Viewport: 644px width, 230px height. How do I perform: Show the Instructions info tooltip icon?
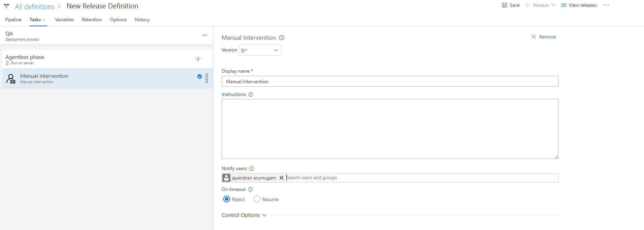pyautogui.click(x=251, y=95)
